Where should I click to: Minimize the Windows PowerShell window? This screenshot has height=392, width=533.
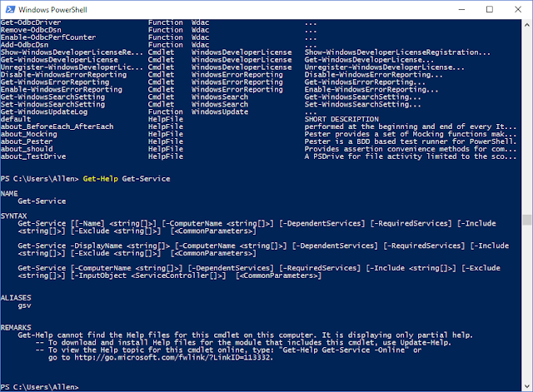click(x=461, y=9)
